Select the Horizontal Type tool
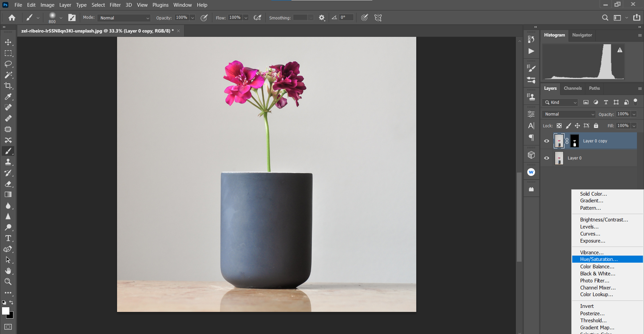The height and width of the screenshot is (334, 644). point(8,238)
